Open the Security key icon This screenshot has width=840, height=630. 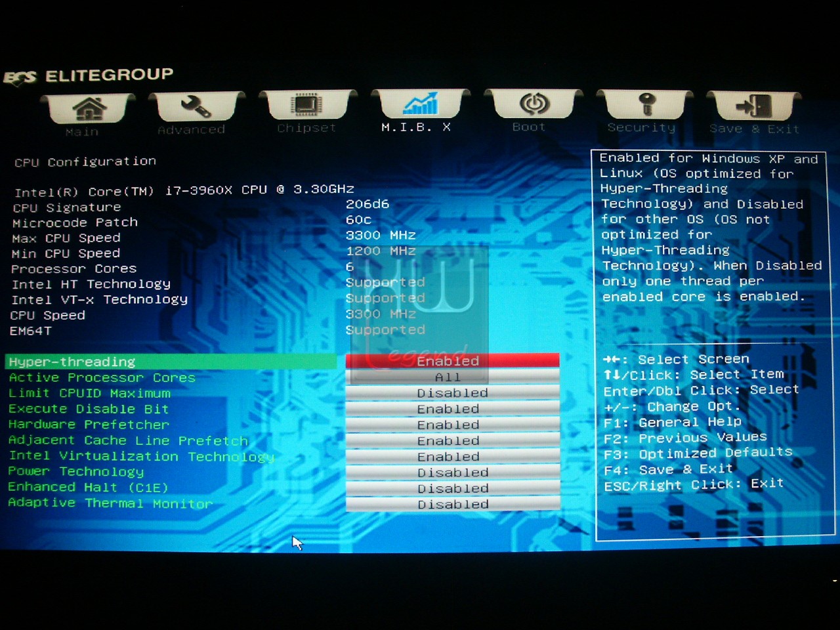click(646, 105)
